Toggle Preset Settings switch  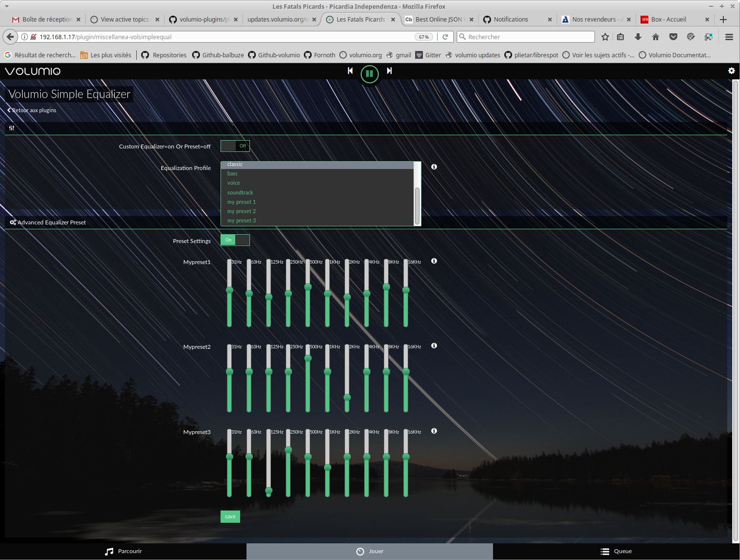tap(235, 240)
